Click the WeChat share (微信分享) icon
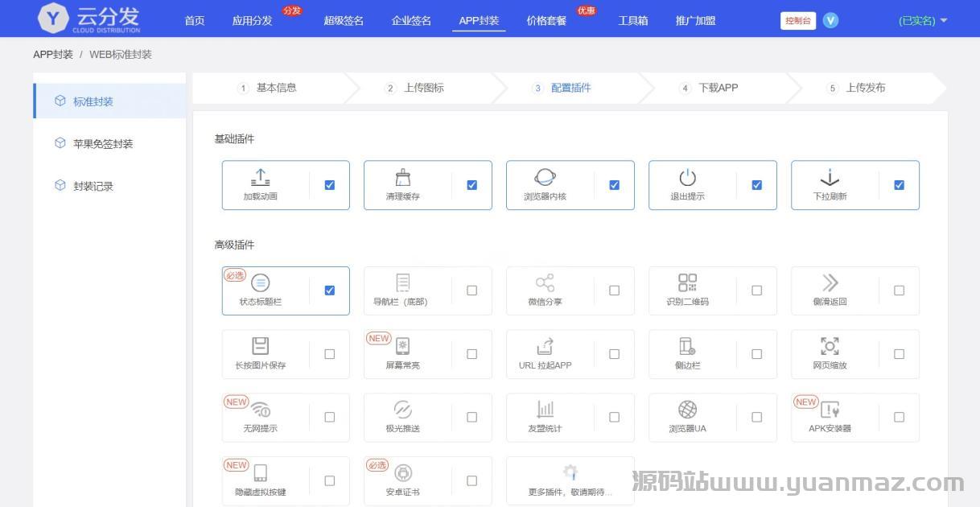This screenshot has height=507, width=980. (545, 282)
